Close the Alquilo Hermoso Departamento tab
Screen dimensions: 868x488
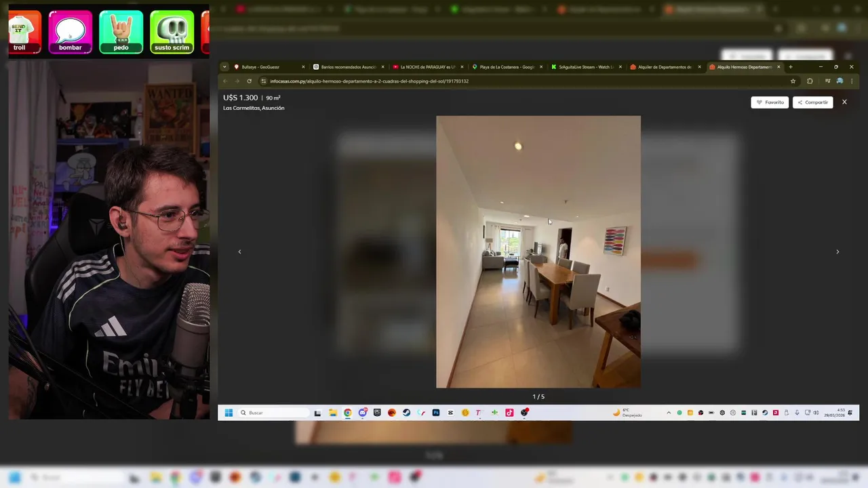click(778, 67)
